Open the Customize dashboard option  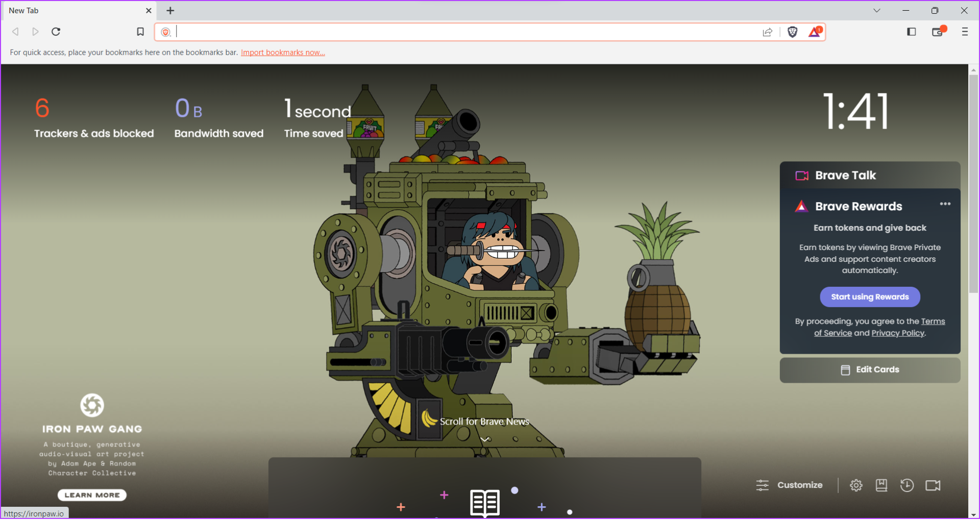tap(789, 485)
